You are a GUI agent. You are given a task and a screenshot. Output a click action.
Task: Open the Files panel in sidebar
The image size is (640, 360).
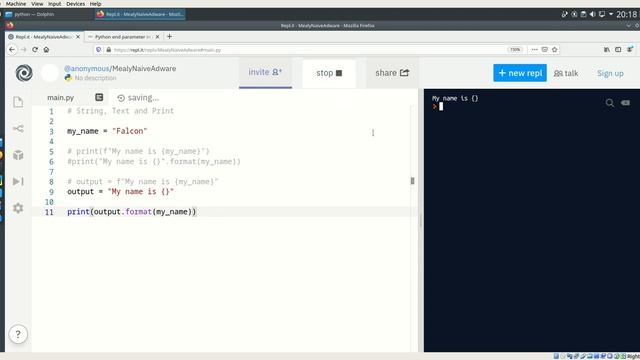(18, 102)
